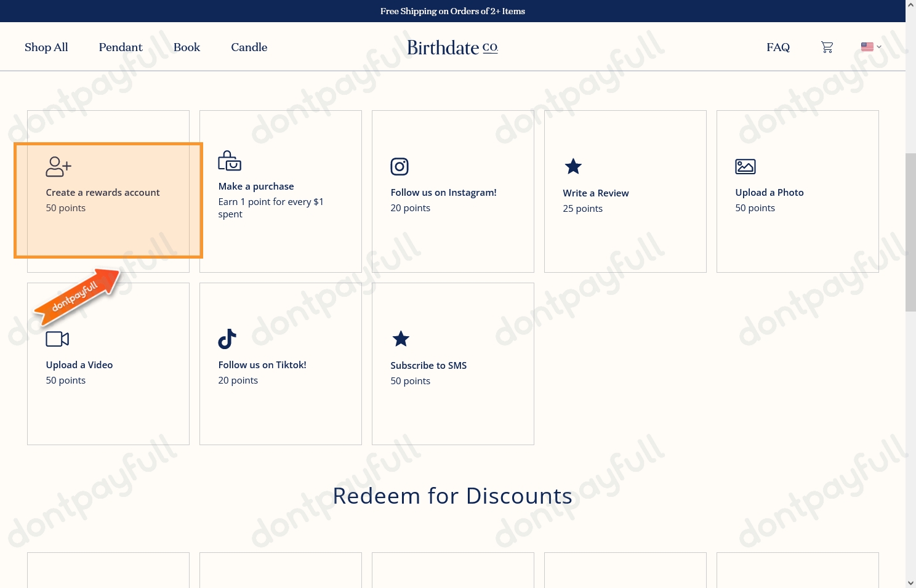This screenshot has height=588, width=916.
Task: Open the FAQ page
Action: click(778, 47)
